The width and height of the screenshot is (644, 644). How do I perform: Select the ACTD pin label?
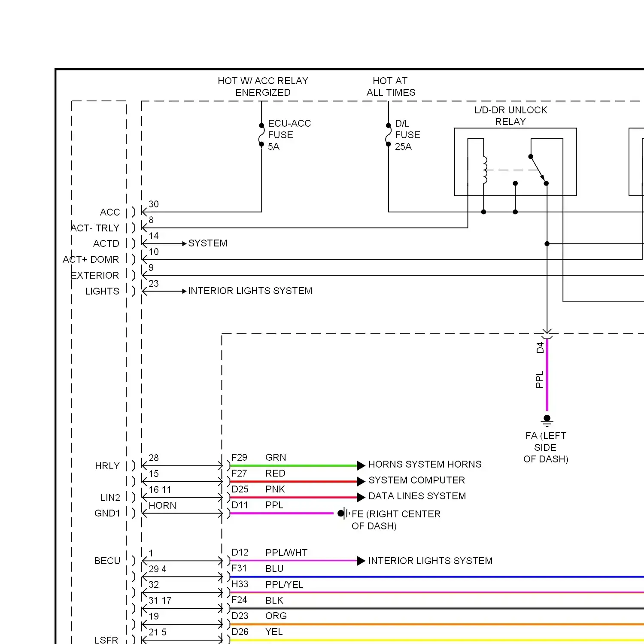106,243
